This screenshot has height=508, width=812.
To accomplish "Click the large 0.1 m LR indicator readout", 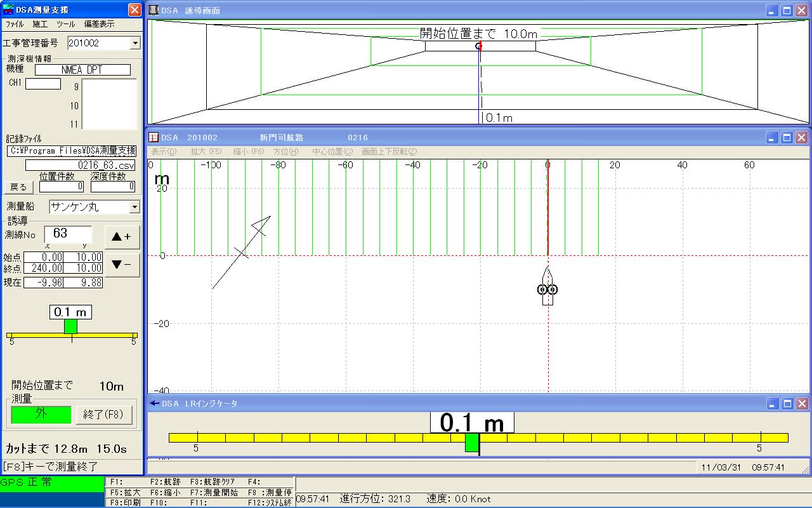I will point(472,422).
